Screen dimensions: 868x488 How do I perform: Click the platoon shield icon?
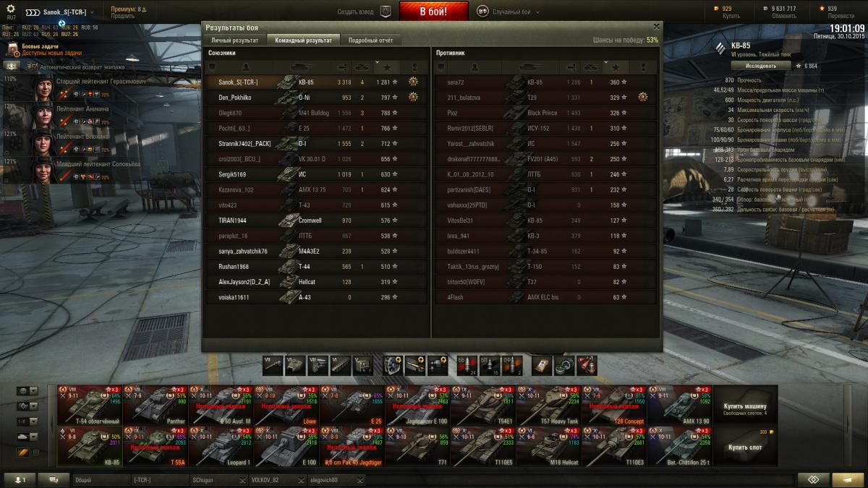click(x=386, y=12)
